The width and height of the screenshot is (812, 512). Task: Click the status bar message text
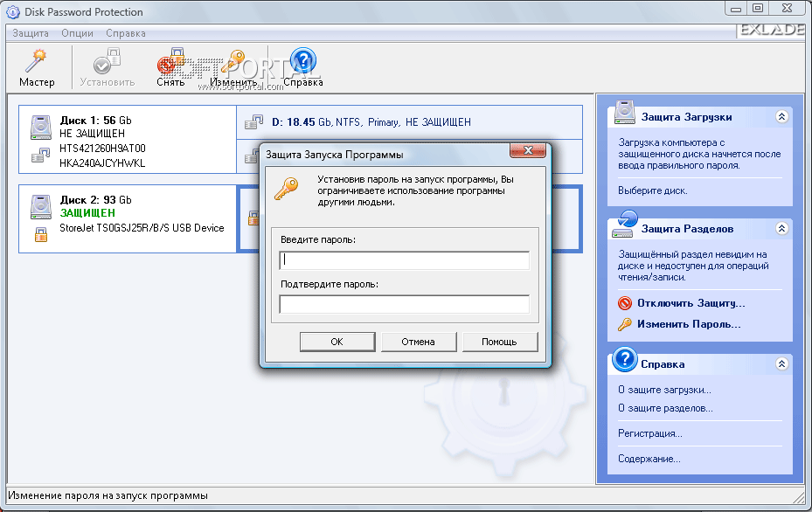(x=108, y=495)
